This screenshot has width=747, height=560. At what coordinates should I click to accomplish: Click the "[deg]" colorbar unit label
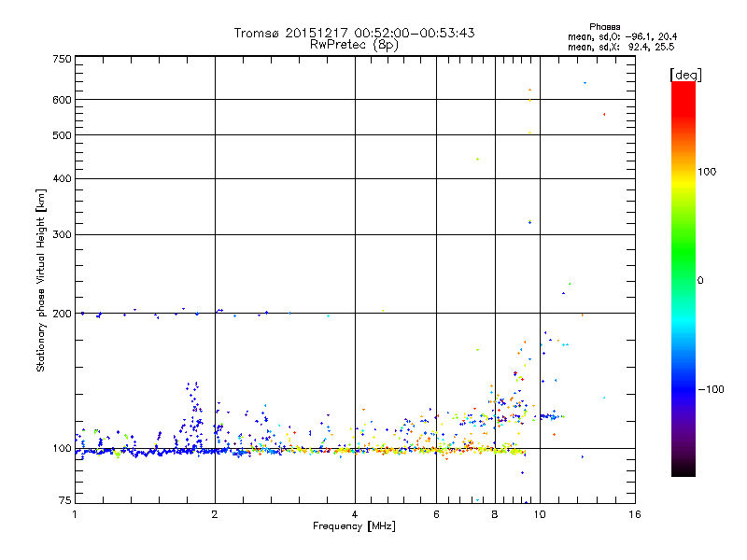coord(685,75)
